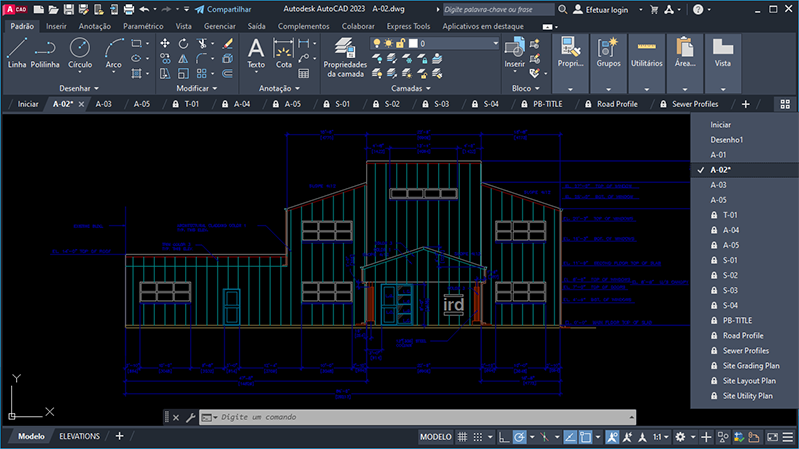Viewport: 799px width, 449px height.
Task: Open the Grupos panel dropdown
Action: (x=608, y=89)
